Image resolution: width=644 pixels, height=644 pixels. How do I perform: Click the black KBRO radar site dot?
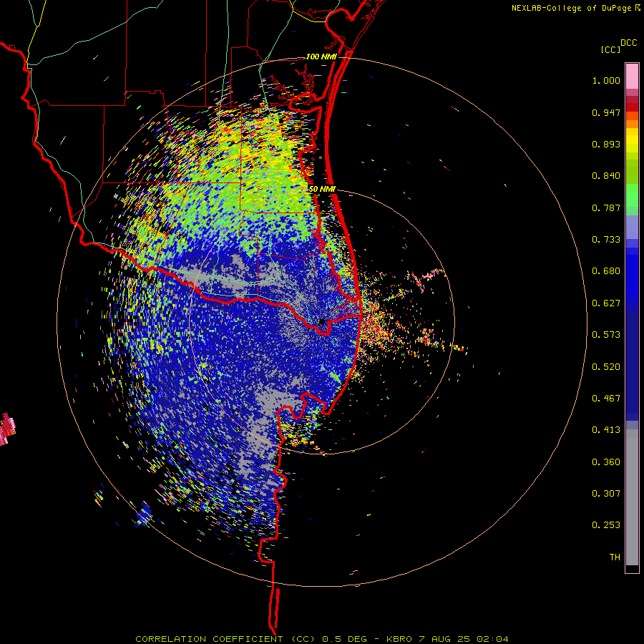[x=322, y=322]
